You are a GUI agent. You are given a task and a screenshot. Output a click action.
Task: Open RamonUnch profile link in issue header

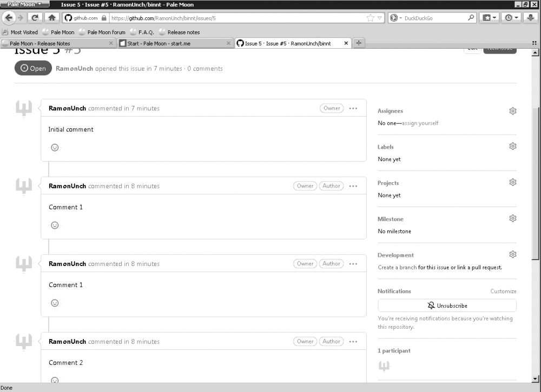(74, 69)
